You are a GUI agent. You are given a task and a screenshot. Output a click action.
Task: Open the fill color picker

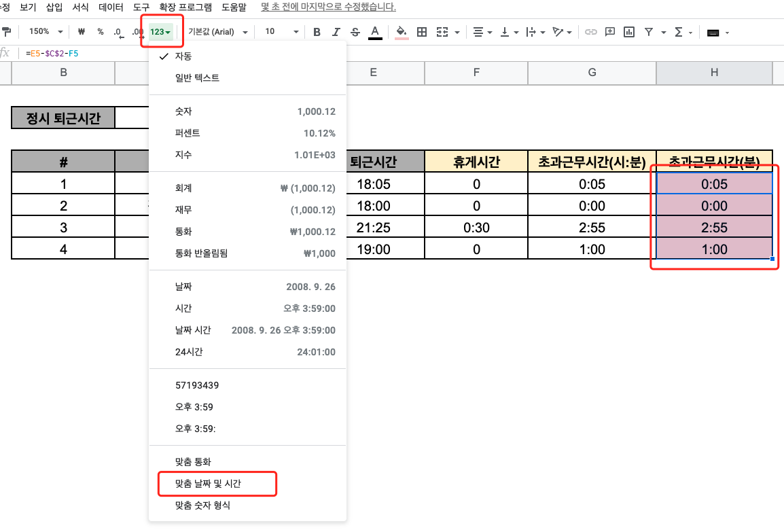point(399,32)
